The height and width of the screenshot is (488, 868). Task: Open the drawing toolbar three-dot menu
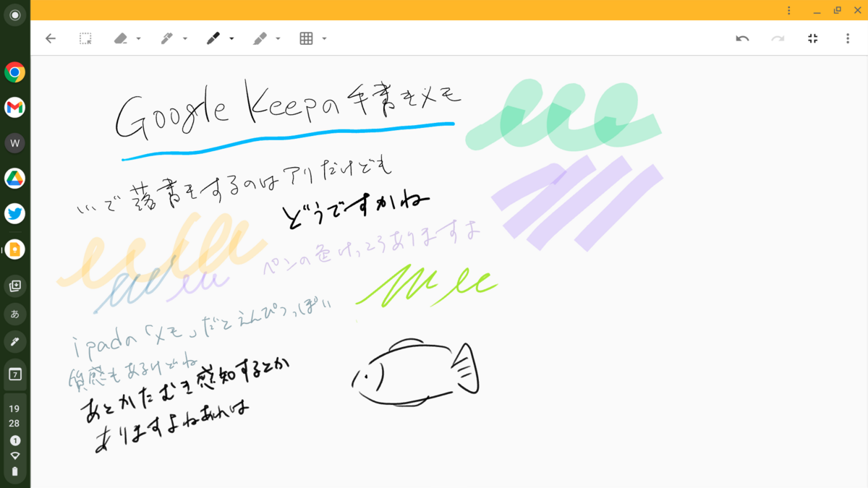[848, 38]
